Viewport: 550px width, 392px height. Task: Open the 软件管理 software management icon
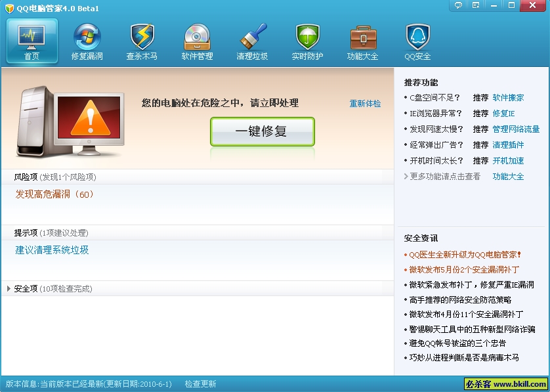pos(197,41)
